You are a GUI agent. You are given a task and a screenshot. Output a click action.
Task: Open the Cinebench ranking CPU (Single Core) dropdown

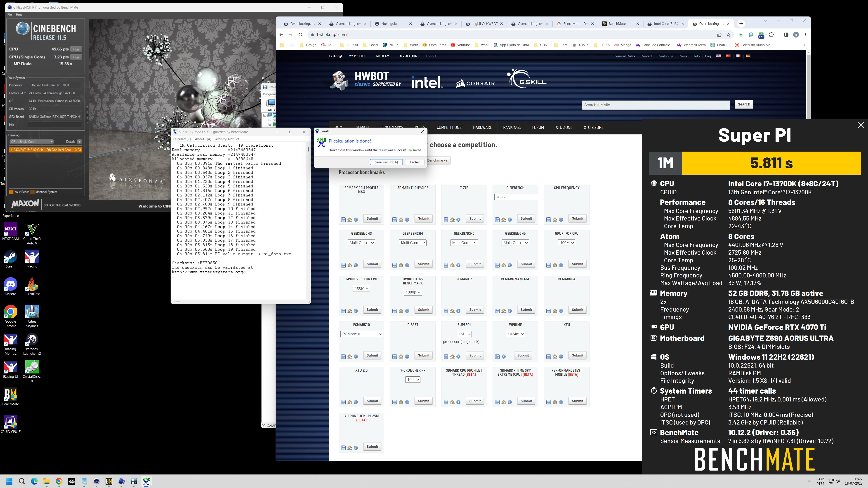31,142
